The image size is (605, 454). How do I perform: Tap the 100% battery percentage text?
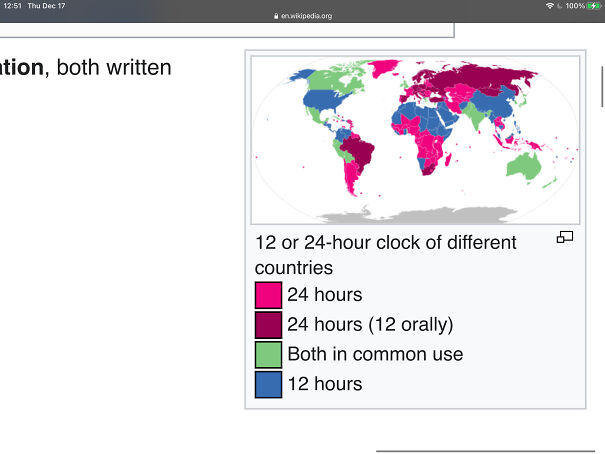click(574, 6)
